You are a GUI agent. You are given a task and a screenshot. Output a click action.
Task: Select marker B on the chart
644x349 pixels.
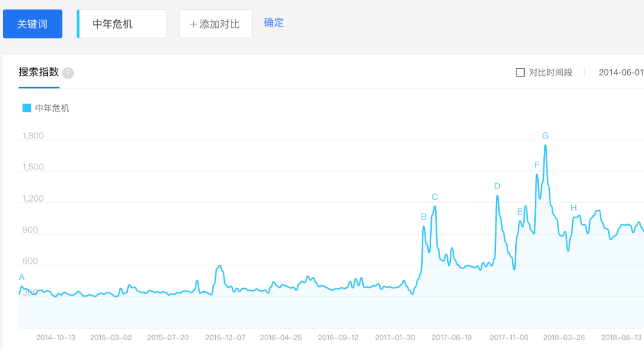423,217
